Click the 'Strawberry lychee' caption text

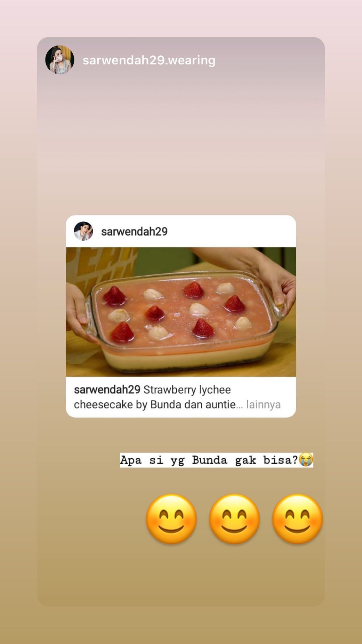(x=187, y=390)
